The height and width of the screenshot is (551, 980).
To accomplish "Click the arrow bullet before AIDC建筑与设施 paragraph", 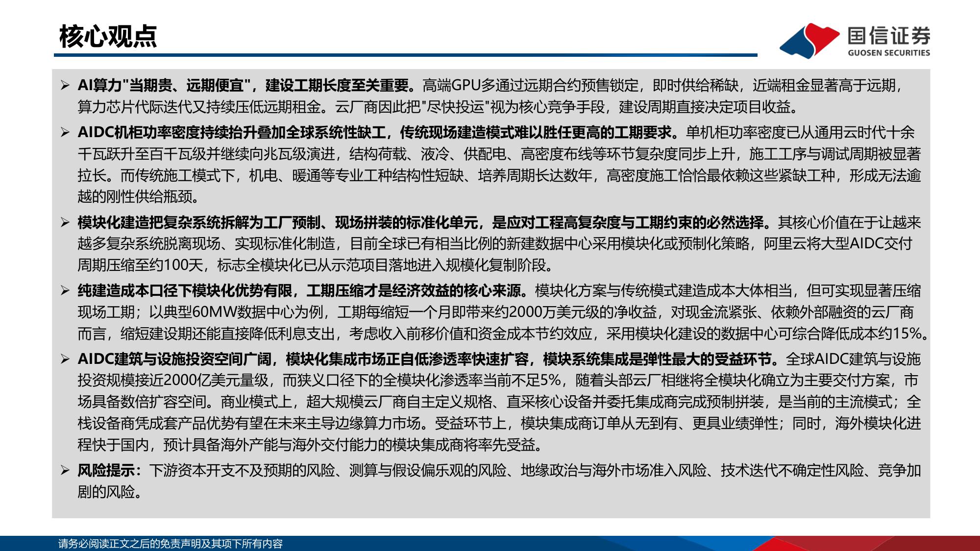I will [65, 359].
